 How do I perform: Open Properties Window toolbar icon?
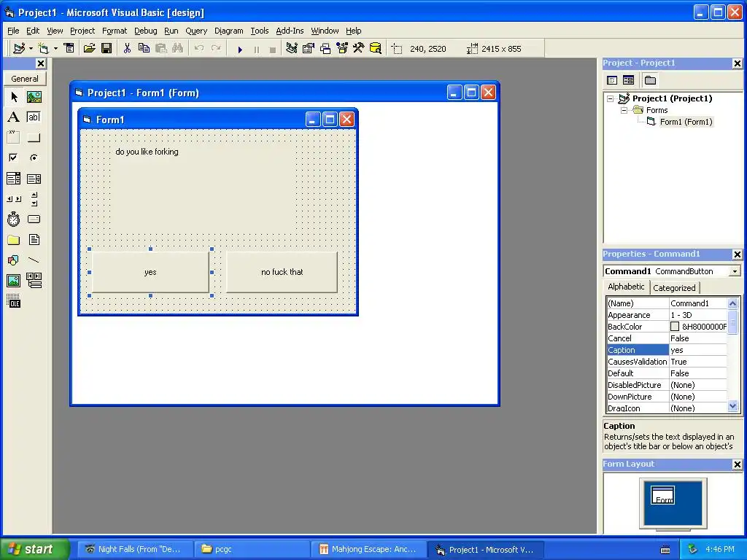click(309, 48)
